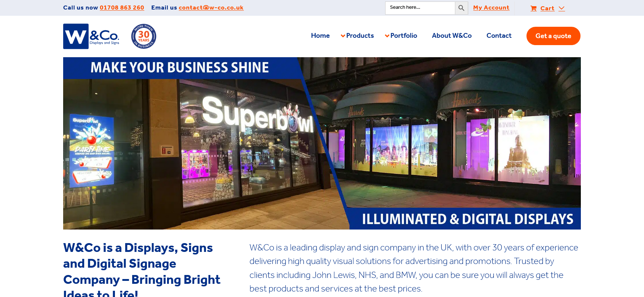Viewport: 644px width, 297px height.
Task: Open the Portfolio menu
Action: 404,36
